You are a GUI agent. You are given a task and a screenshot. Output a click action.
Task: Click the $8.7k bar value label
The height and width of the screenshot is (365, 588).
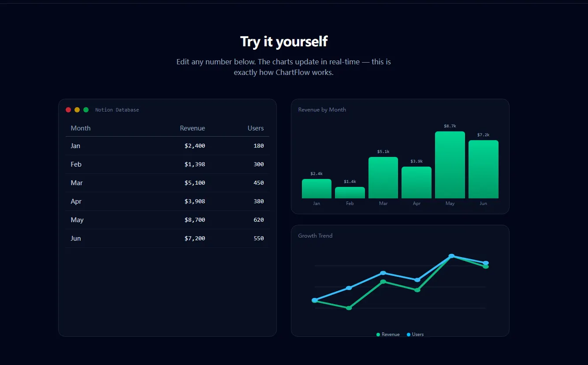(450, 126)
